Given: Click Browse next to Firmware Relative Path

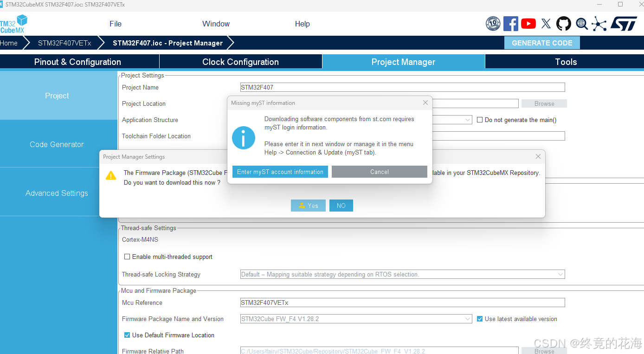Looking at the screenshot, I should 544,351.
